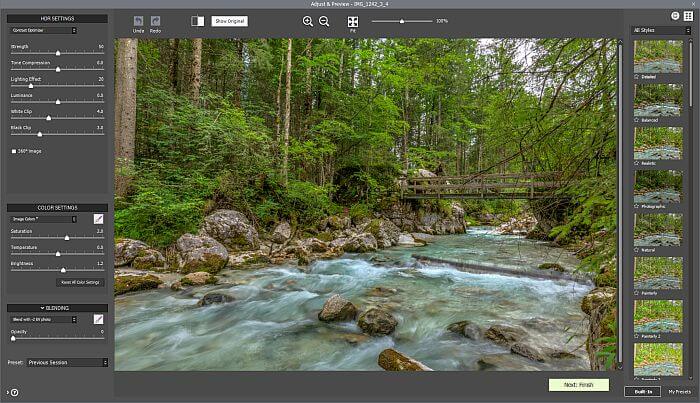Collapse the Blending section header
Viewport: 700px width, 403px height.
[x=57, y=308]
